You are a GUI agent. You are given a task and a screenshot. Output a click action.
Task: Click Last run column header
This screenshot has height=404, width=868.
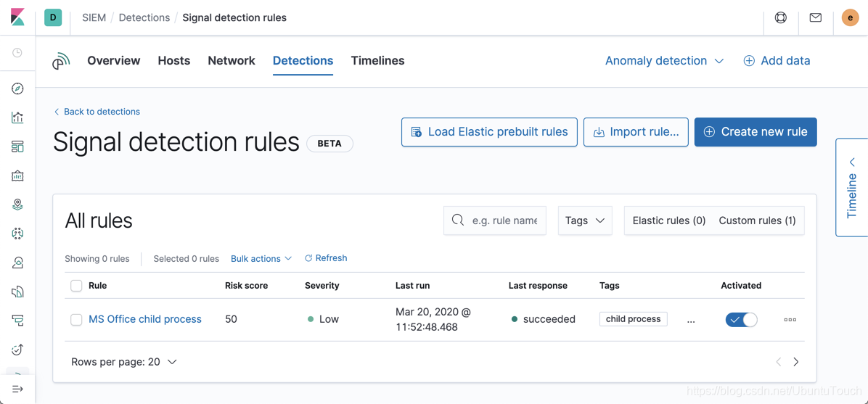coord(412,286)
